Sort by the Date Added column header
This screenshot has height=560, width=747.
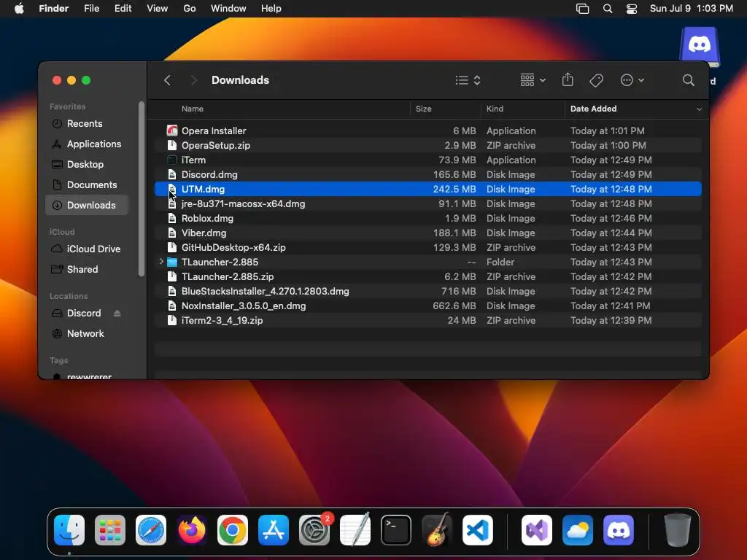(593, 109)
